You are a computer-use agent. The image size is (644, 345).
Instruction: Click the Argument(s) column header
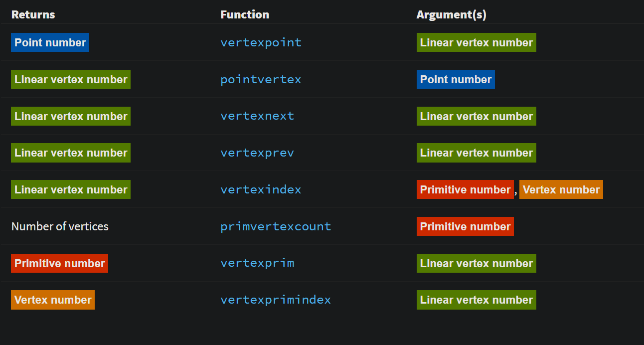pos(451,15)
